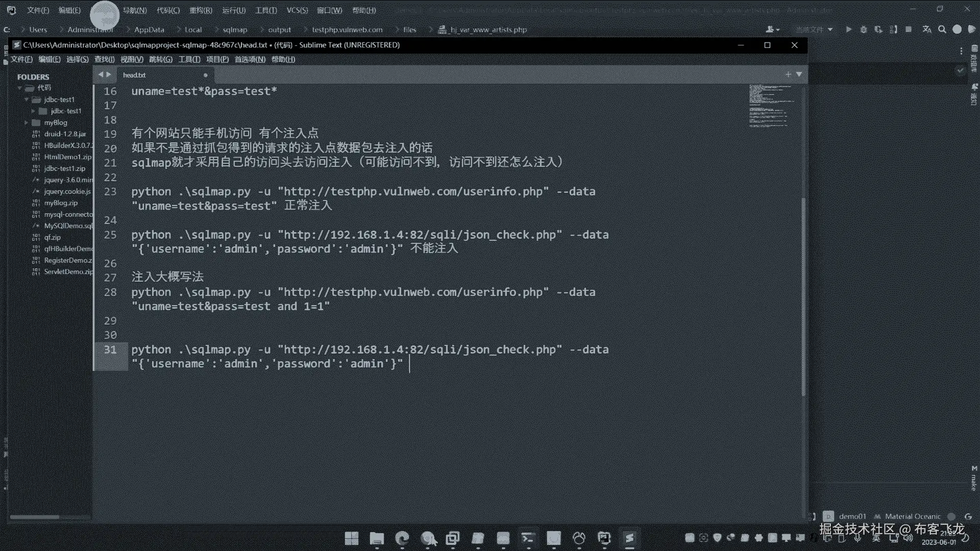
Task: Open the tab list dropdown arrow
Action: point(799,74)
